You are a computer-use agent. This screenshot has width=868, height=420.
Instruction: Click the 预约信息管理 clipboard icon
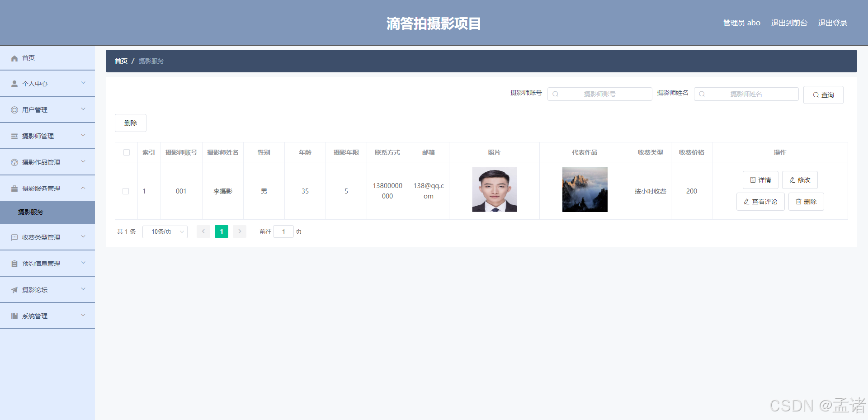click(x=14, y=263)
